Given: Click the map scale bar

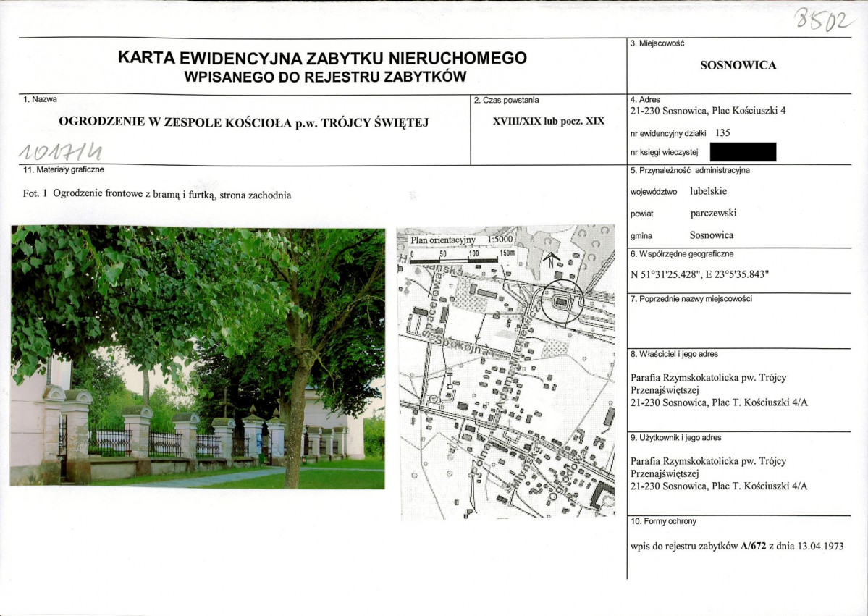Looking at the screenshot, I should click(x=462, y=257).
